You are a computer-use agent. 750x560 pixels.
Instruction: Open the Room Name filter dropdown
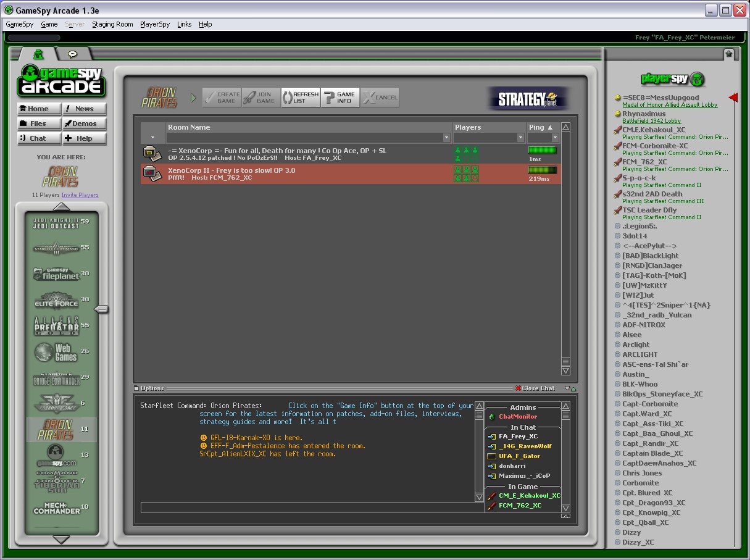tap(447, 138)
